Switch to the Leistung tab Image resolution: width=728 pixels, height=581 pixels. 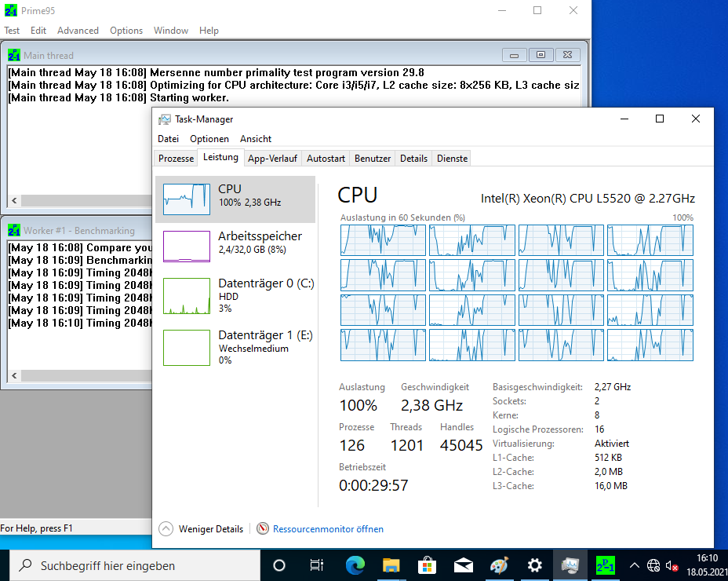pos(220,158)
